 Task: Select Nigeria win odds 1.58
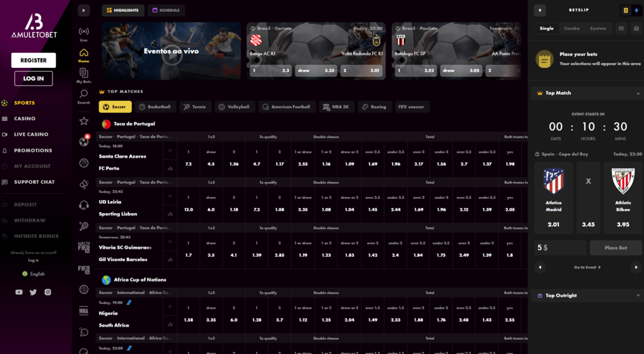(x=188, y=315)
